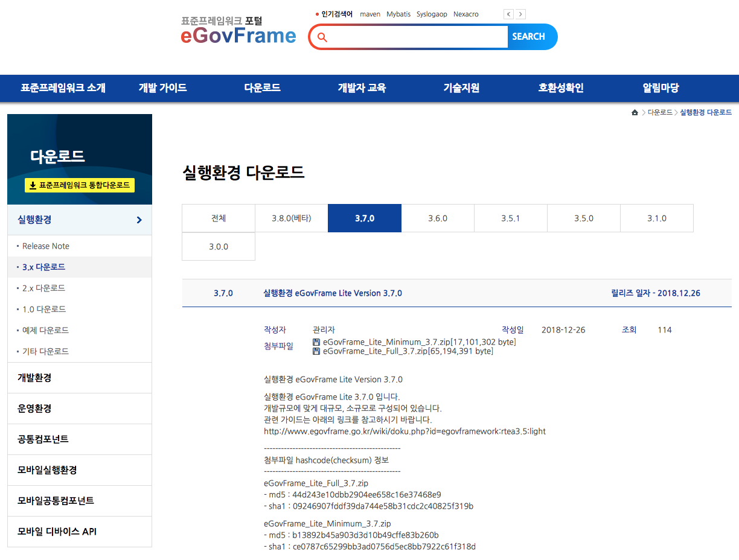Open Release Note in the sidebar
The width and height of the screenshot is (739, 560).
tap(46, 246)
